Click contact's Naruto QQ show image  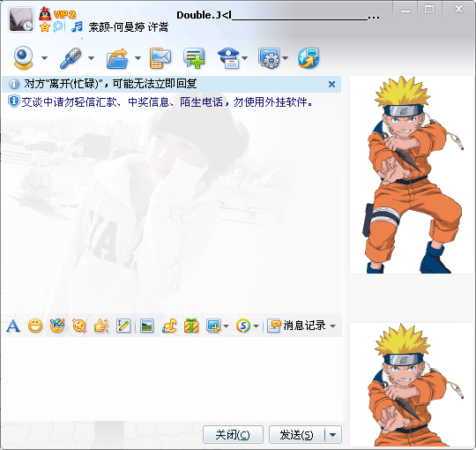pyautogui.click(x=412, y=175)
